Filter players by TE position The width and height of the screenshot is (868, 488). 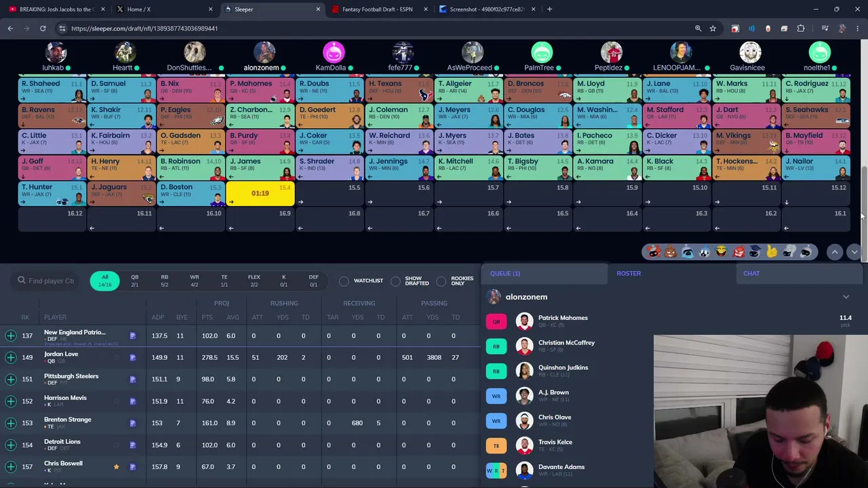224,281
